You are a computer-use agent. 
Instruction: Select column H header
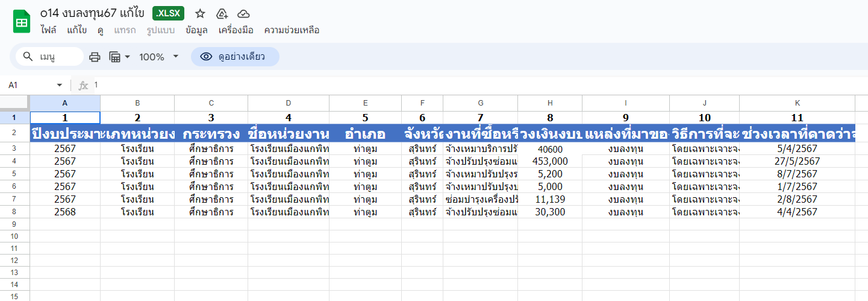550,103
